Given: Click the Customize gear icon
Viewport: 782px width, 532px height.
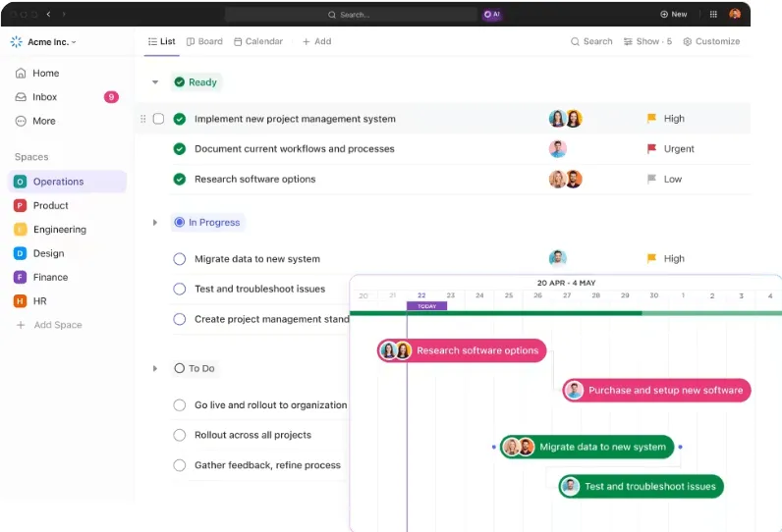Looking at the screenshot, I should point(688,42).
